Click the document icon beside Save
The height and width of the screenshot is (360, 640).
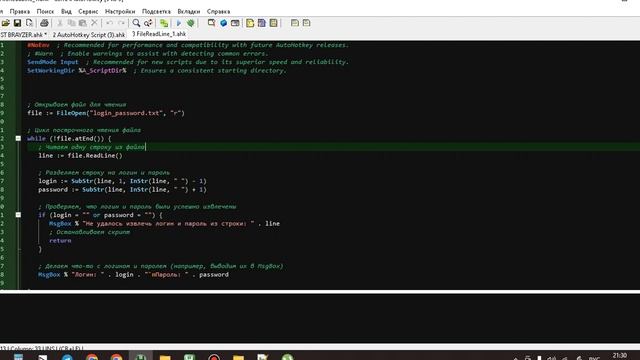pos(29,23)
